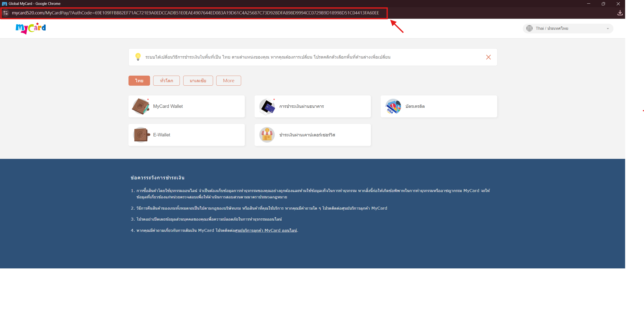Open the site information icon in address bar

(6, 13)
